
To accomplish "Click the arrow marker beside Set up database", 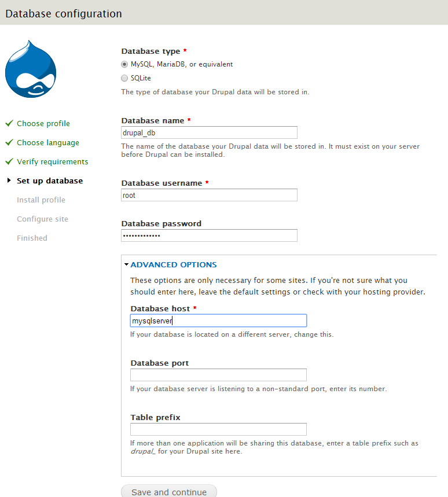I will [9, 181].
